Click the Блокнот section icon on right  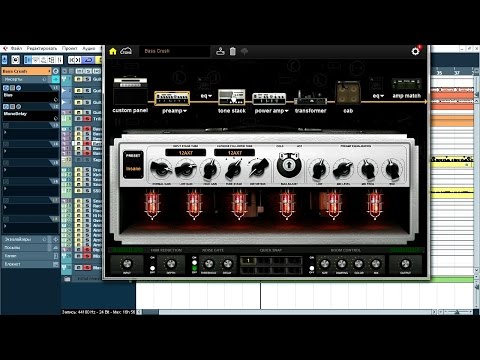55,264
